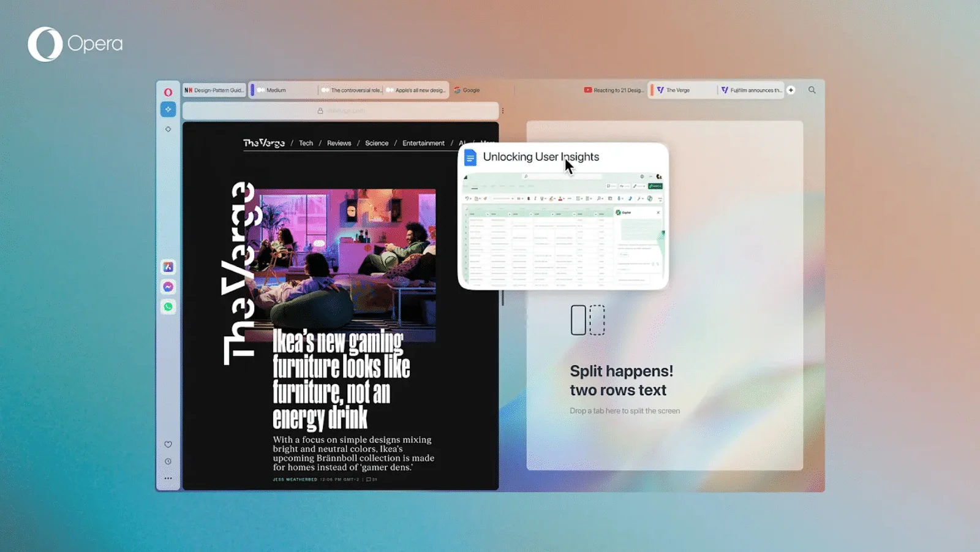
Task: Click the diamond icon in the sidebar
Action: [x=168, y=129]
